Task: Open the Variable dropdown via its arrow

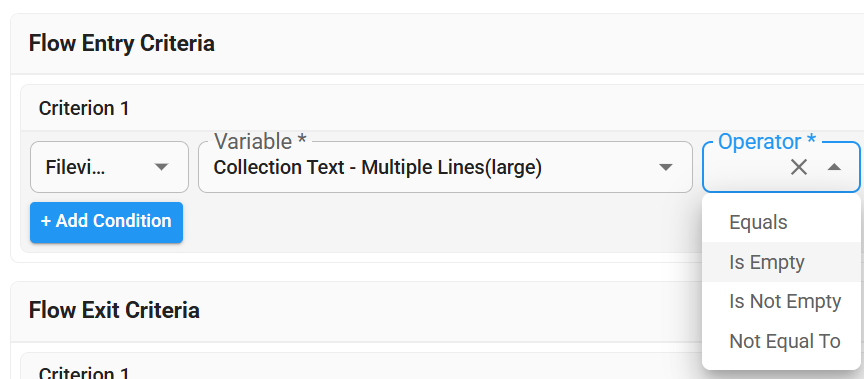Action: 666,167
